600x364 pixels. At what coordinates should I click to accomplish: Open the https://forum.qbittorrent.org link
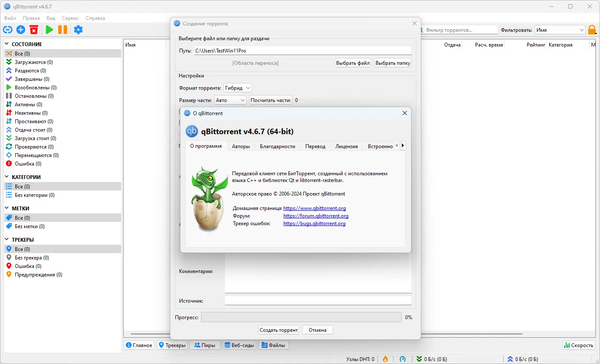tap(316, 216)
